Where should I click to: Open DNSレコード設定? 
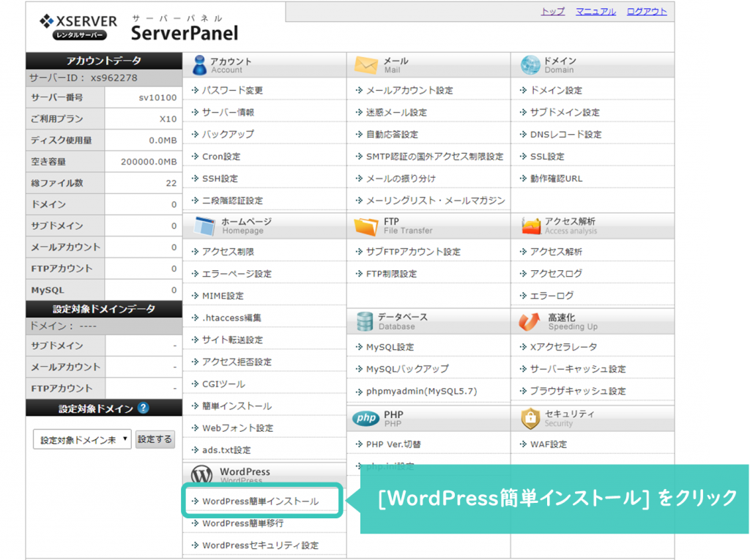click(566, 134)
